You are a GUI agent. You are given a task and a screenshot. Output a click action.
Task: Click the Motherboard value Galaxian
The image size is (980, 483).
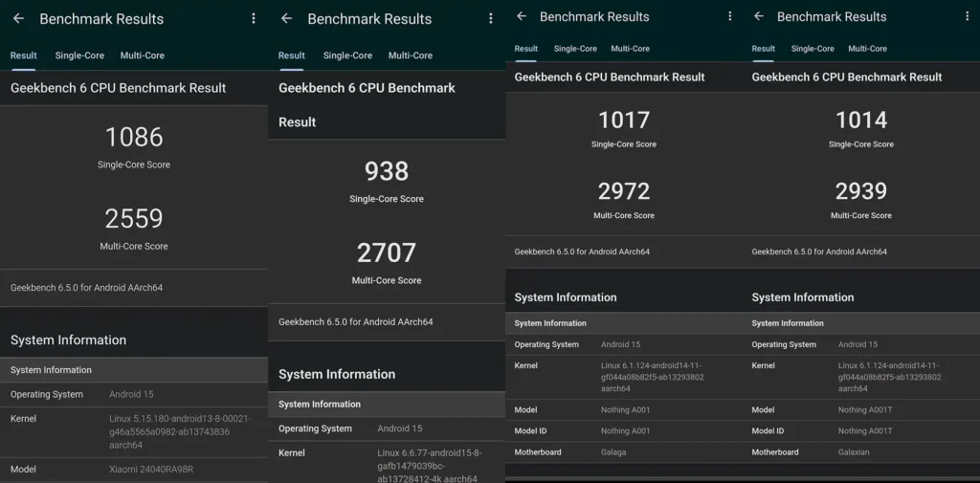pyautogui.click(x=854, y=452)
